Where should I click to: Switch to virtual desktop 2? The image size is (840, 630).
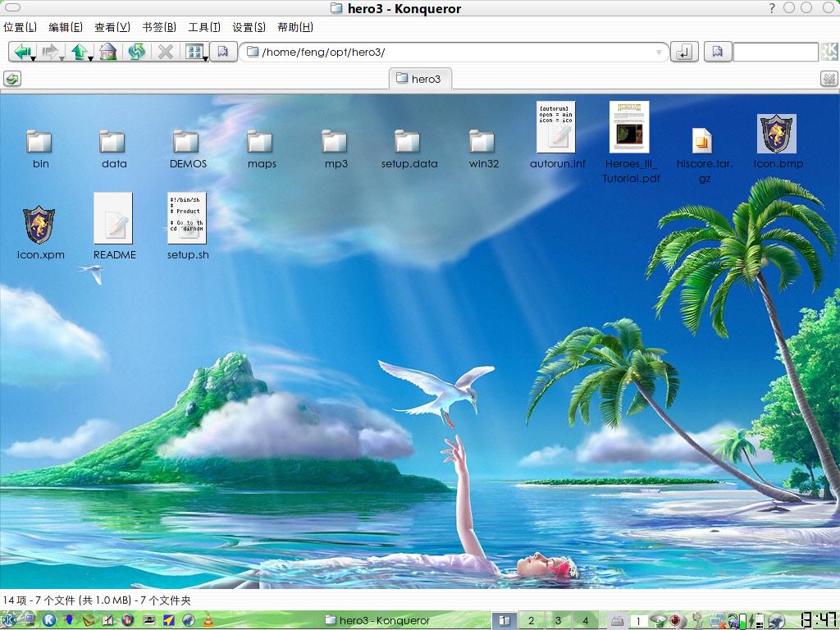(x=531, y=620)
